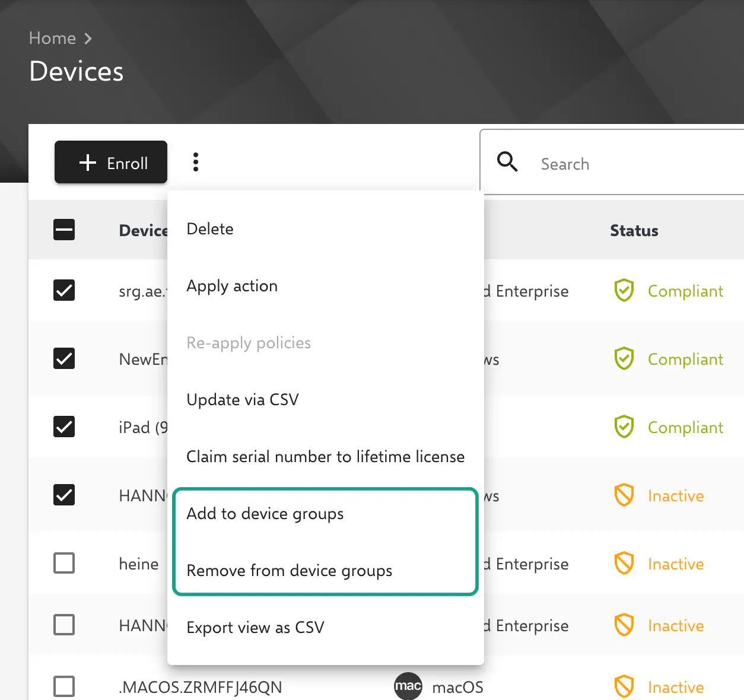
Task: Click the heine row Inactive shield icon
Action: coord(624,563)
